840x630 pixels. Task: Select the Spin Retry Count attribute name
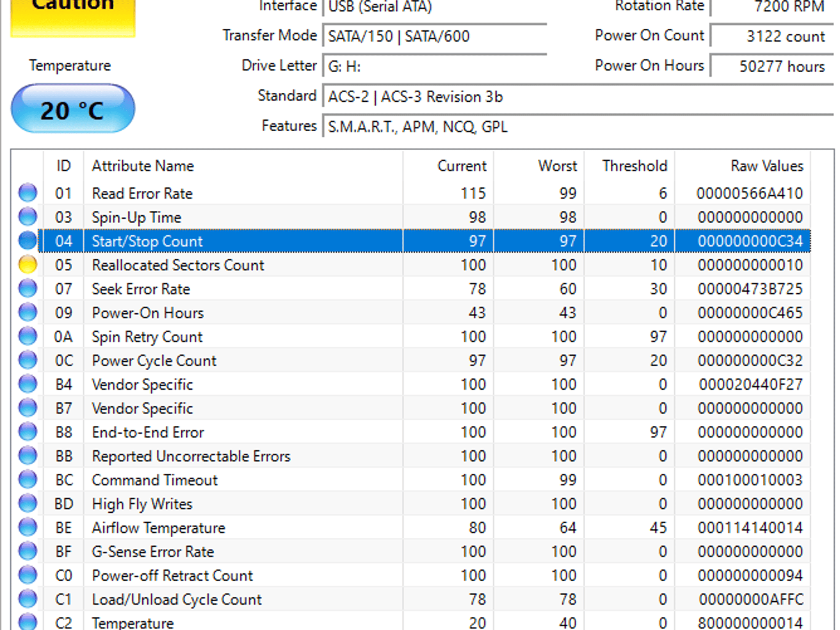[x=147, y=337]
